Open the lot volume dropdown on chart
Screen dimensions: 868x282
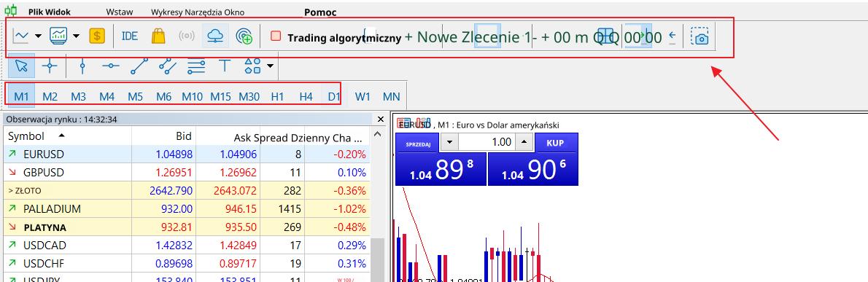[x=449, y=143]
